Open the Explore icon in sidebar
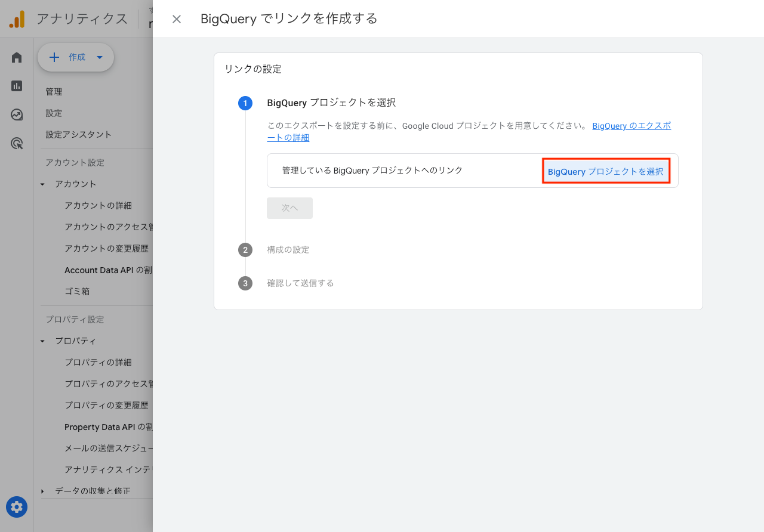The width and height of the screenshot is (764, 532). pyautogui.click(x=17, y=115)
